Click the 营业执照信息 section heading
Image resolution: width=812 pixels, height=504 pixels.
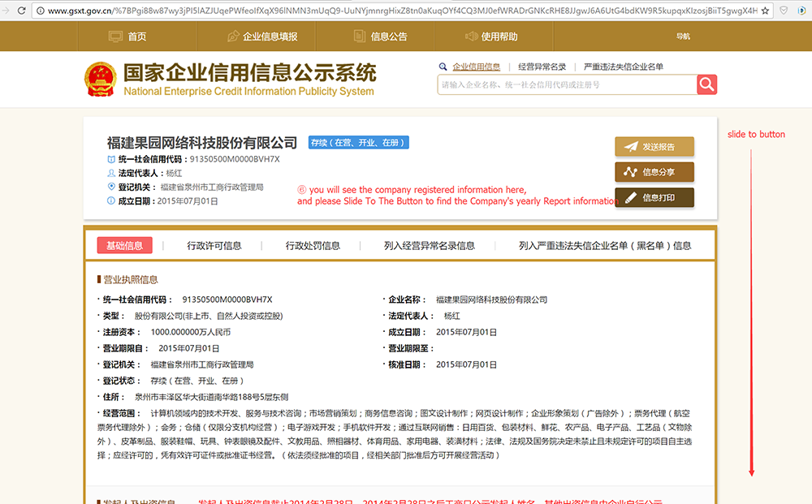[x=130, y=279]
